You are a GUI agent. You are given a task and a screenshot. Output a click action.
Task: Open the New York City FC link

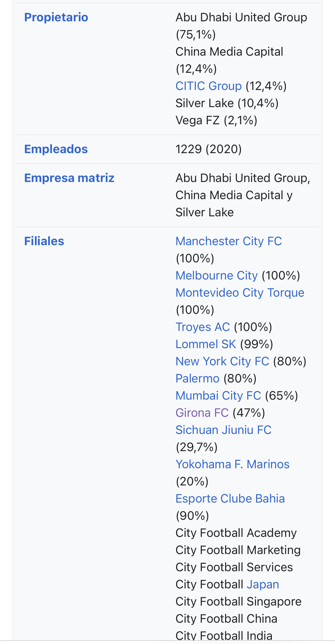(x=223, y=361)
